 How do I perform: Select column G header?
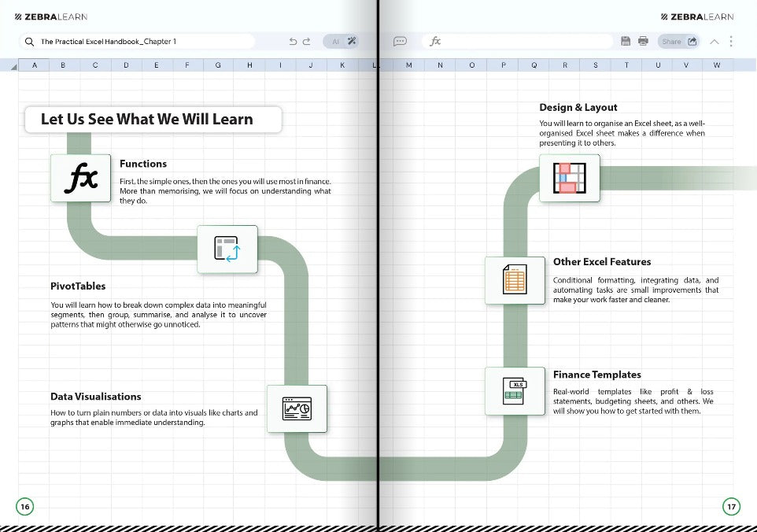pos(218,65)
